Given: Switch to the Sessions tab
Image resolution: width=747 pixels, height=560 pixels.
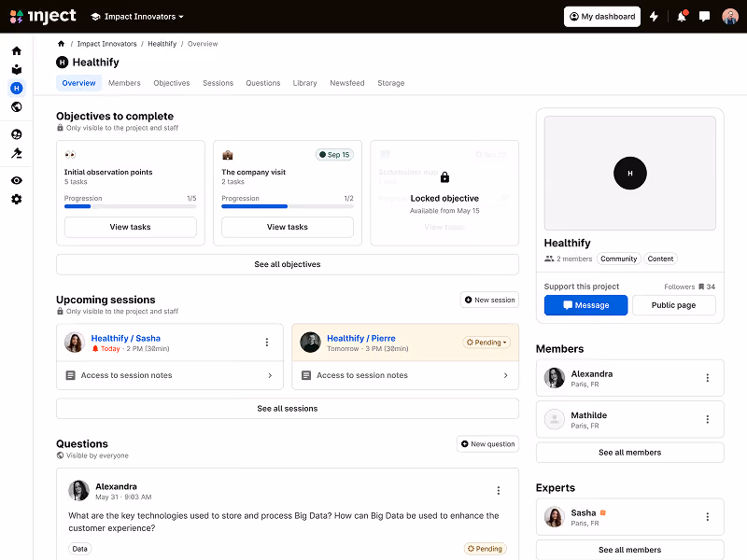Looking at the screenshot, I should click(218, 83).
